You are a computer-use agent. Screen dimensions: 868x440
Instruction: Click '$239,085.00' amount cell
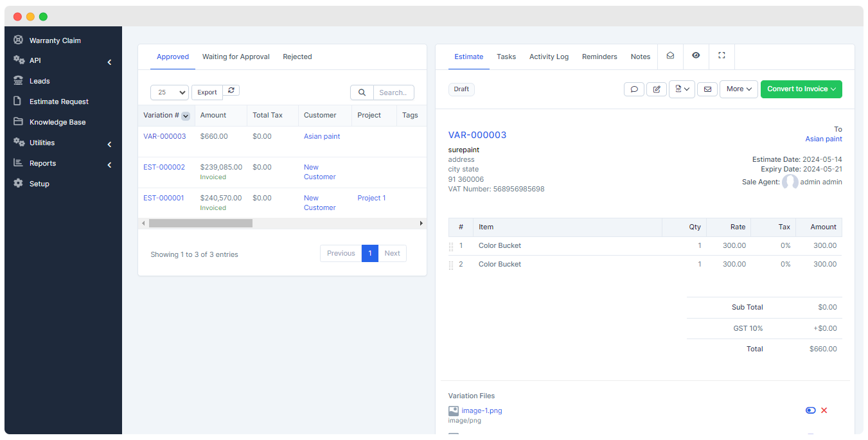[x=221, y=167]
